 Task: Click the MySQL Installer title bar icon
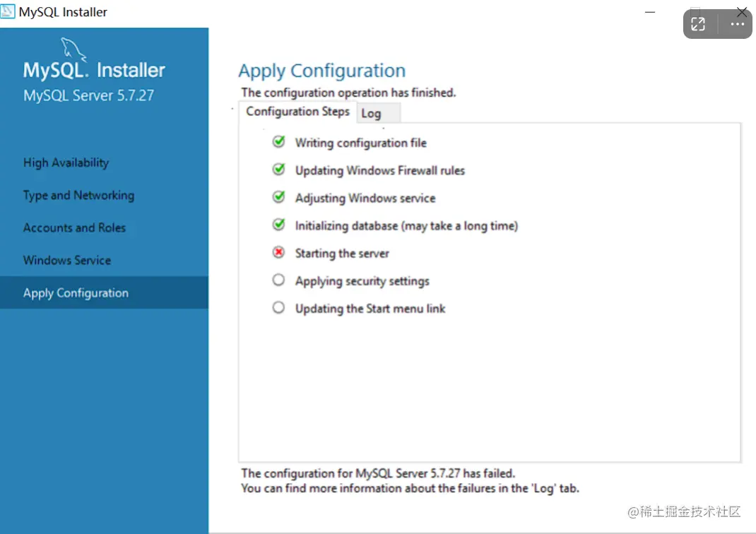tap(8, 11)
